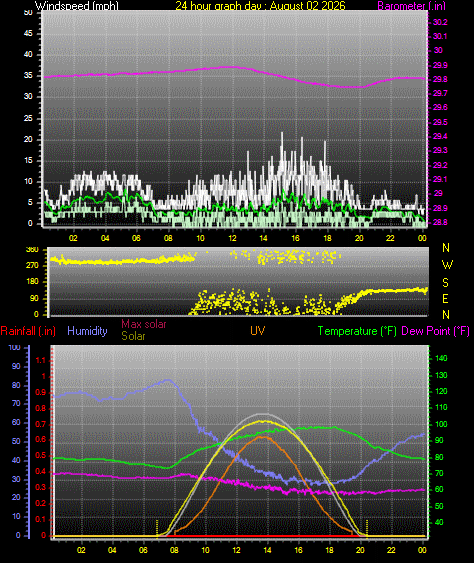Click the 29.2 barometer axis value
Viewport: 474px width, 563px height.
tap(440, 165)
